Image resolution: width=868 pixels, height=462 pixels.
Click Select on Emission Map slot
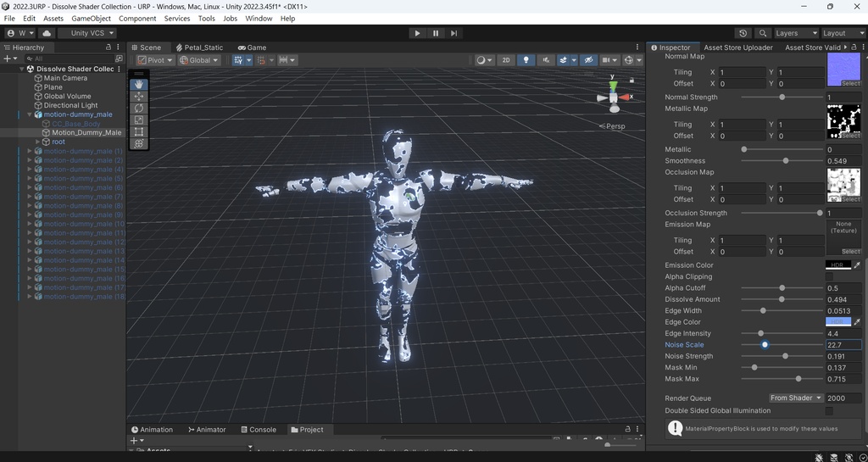851,251
